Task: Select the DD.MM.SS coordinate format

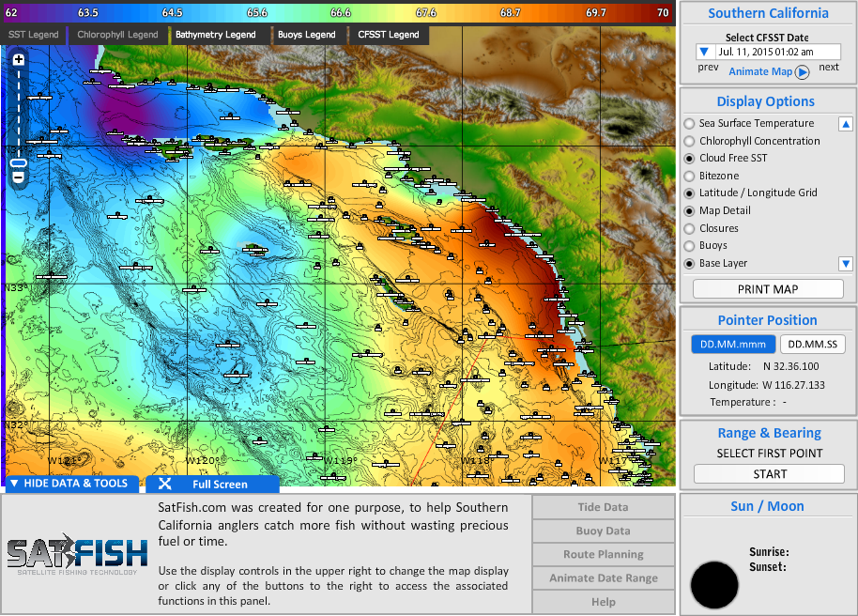Action: [x=813, y=344]
